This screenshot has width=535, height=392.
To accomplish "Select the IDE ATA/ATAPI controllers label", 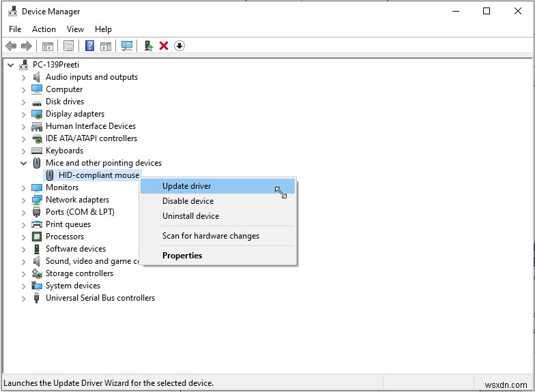I will click(91, 138).
